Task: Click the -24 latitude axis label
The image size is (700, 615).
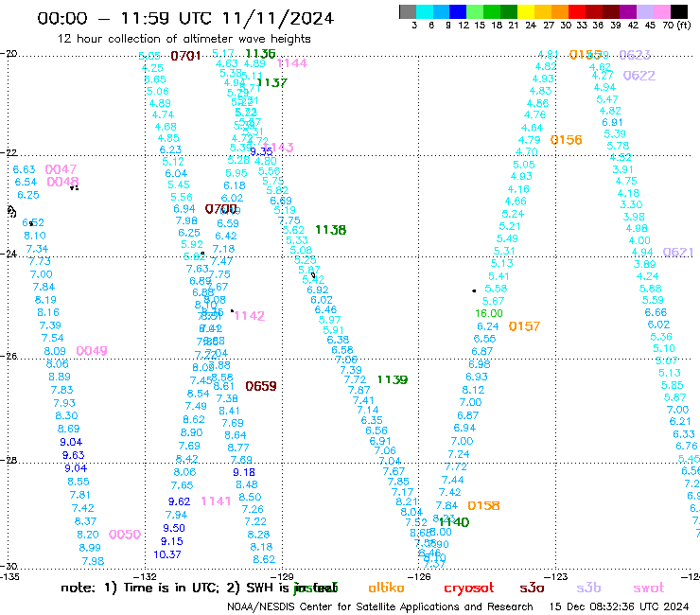Action: tap(9, 254)
